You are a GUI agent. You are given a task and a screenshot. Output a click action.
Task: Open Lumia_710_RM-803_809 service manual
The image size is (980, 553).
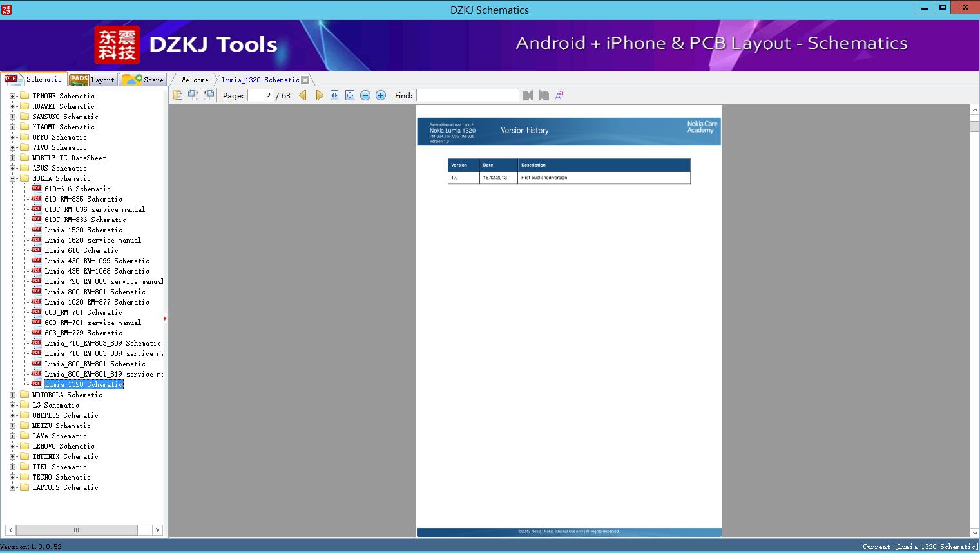coord(103,353)
